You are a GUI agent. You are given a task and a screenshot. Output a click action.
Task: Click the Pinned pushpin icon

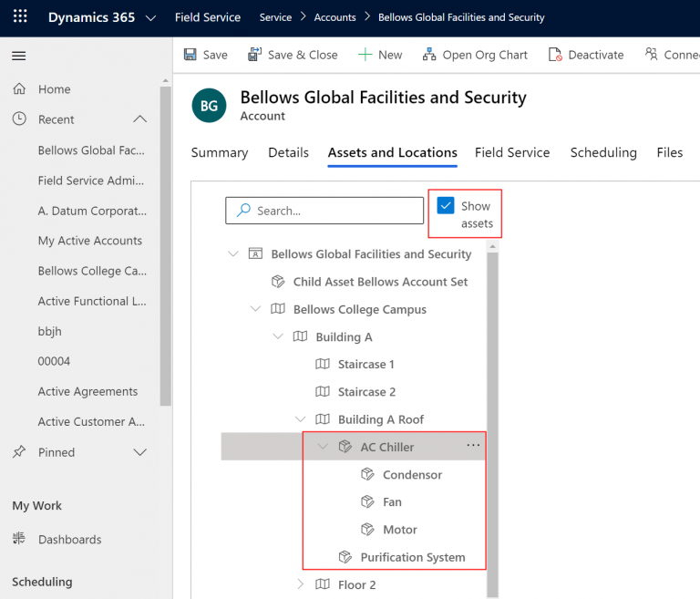pyautogui.click(x=19, y=451)
